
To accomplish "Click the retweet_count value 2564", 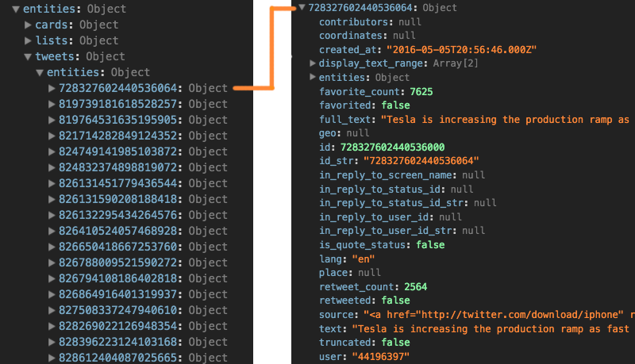I will (x=415, y=287).
